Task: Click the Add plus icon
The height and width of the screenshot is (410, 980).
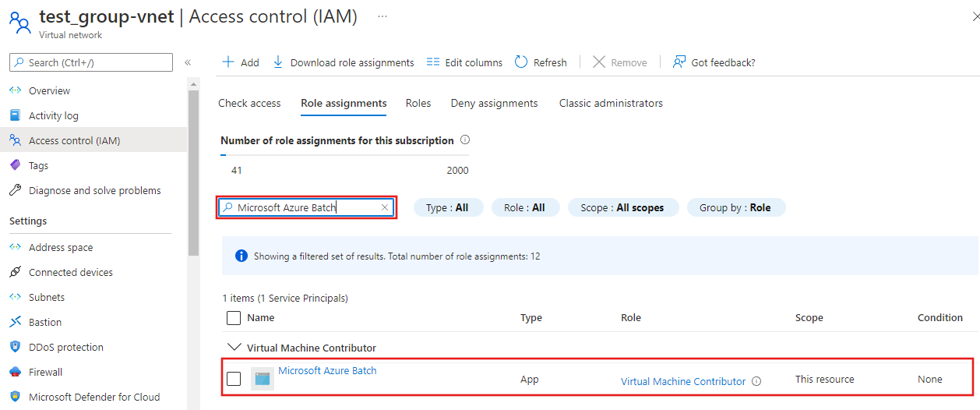Action: [228, 62]
